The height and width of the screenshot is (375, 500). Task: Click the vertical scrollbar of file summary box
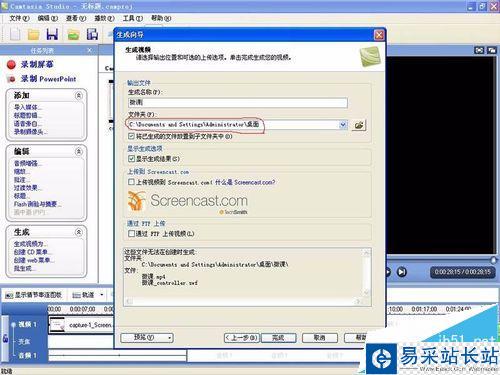click(x=366, y=273)
